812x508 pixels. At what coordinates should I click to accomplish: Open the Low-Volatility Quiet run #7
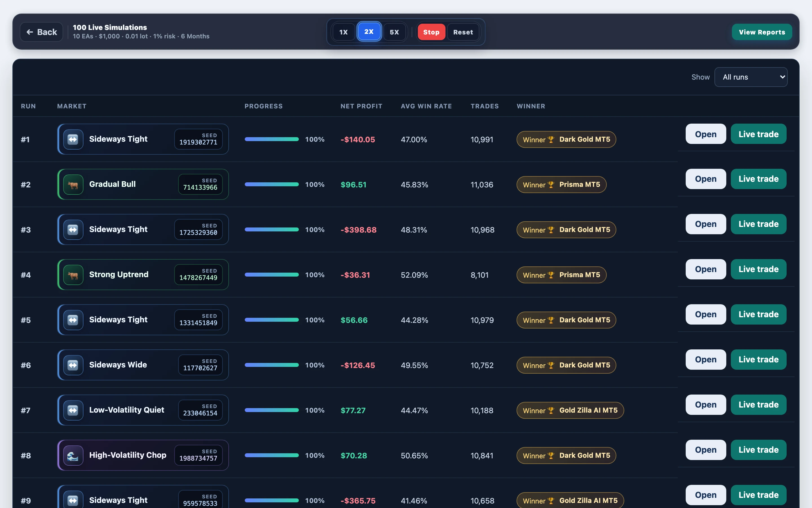(706, 404)
